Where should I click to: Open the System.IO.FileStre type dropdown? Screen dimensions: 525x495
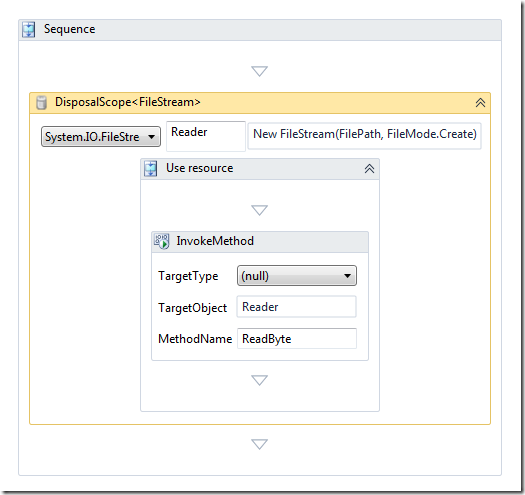pyautogui.click(x=101, y=137)
